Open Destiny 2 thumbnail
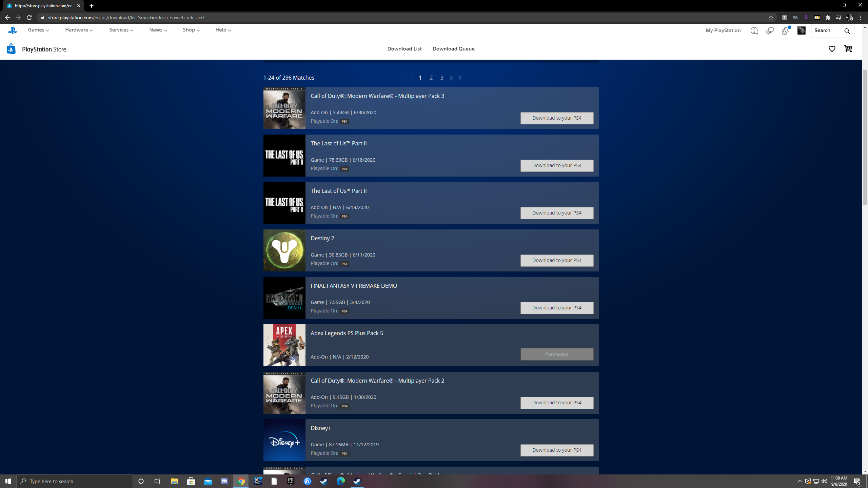Screen dimensions: 868x488 point(284,250)
